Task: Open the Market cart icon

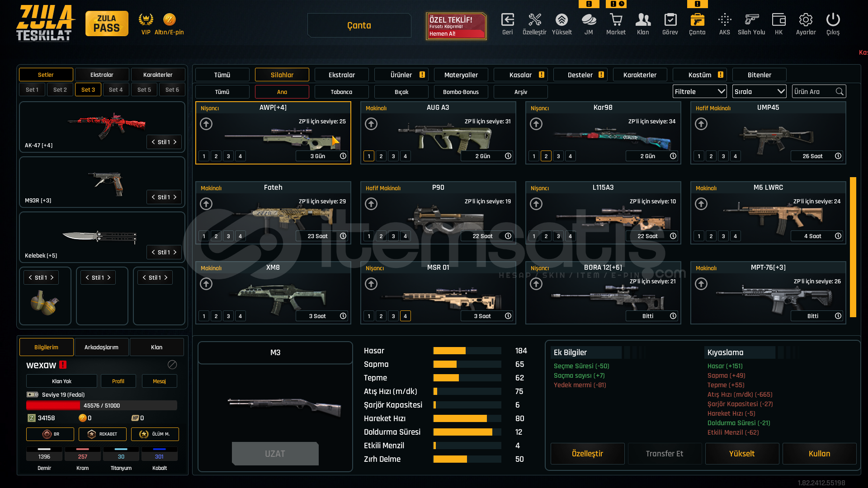Action: tap(616, 20)
